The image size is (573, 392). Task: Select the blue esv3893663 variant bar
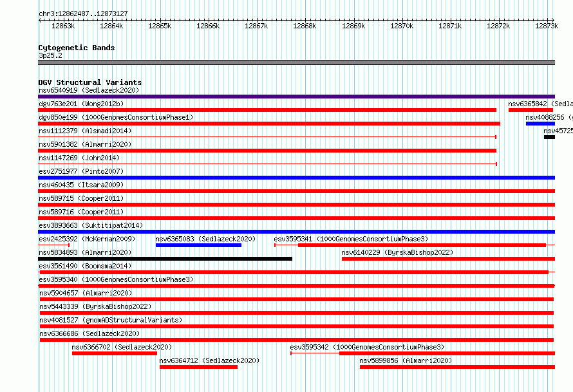pyautogui.click(x=296, y=232)
